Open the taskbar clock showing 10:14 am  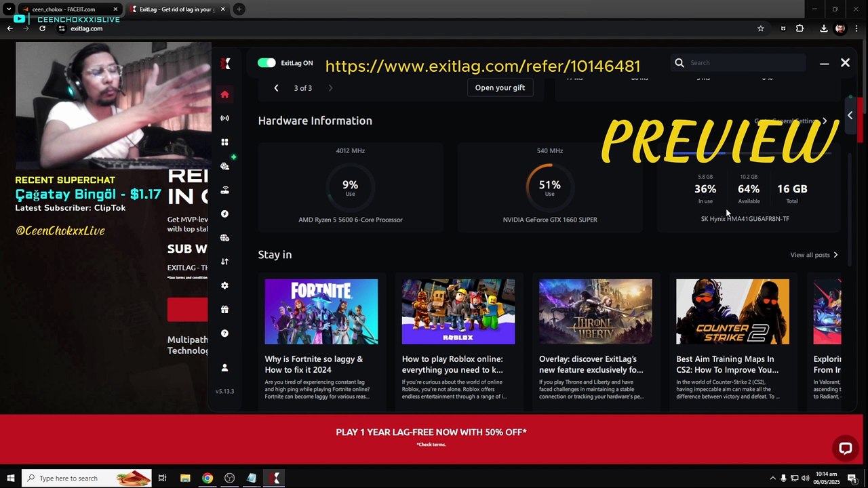827,478
